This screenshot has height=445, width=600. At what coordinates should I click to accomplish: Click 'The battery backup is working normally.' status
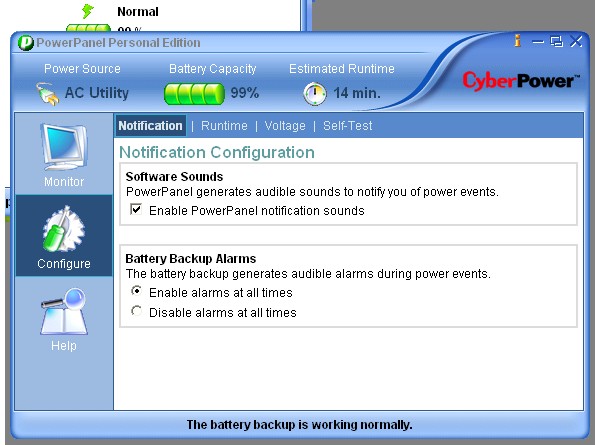point(299,425)
